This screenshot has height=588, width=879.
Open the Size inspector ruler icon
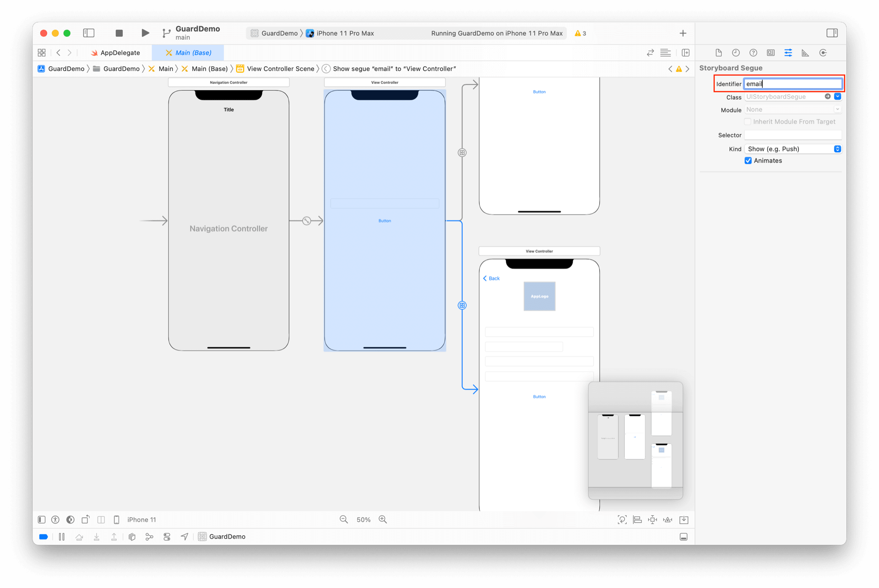click(x=805, y=53)
